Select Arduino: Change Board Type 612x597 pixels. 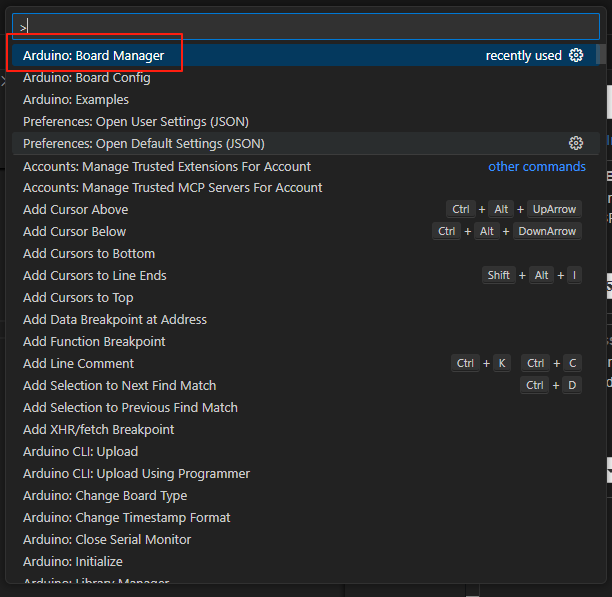pyautogui.click(x=306, y=496)
